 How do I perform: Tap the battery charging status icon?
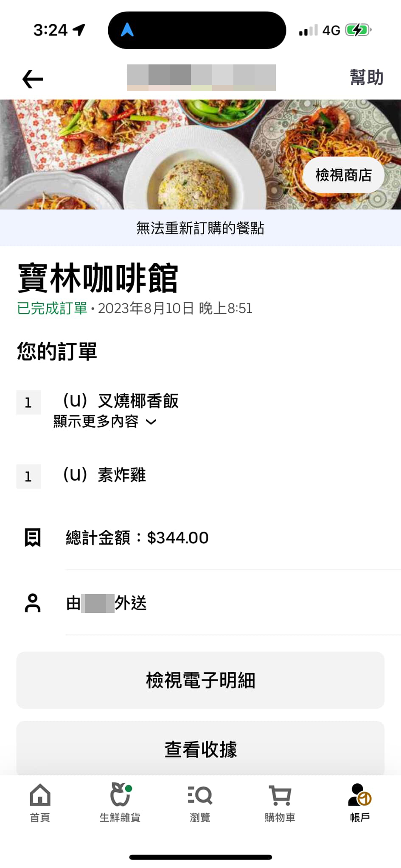(x=358, y=30)
